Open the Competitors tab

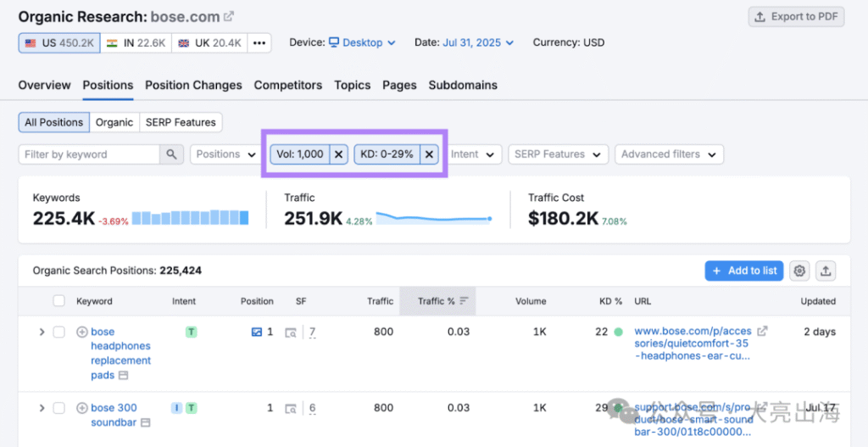tap(288, 85)
